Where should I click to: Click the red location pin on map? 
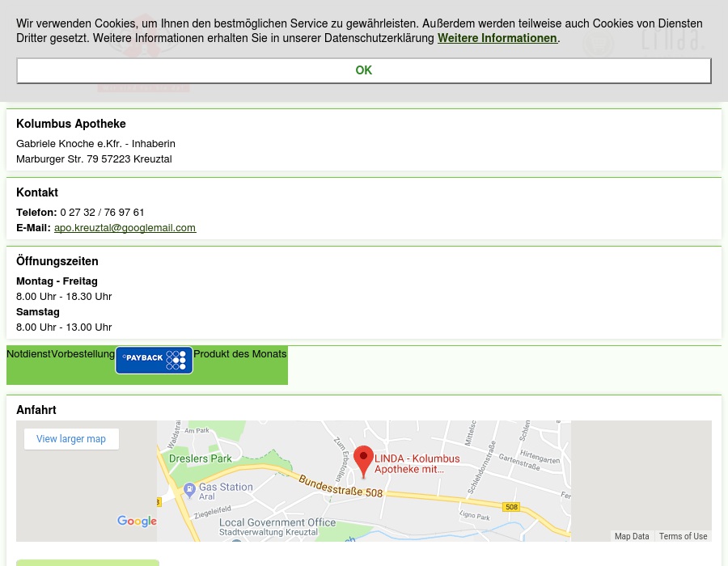(x=363, y=461)
